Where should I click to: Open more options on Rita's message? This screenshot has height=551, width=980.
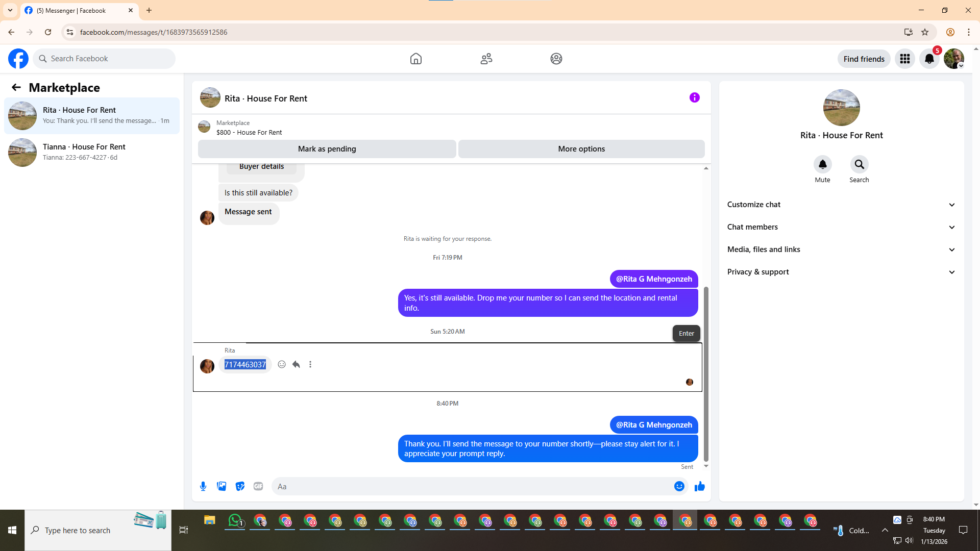point(310,364)
